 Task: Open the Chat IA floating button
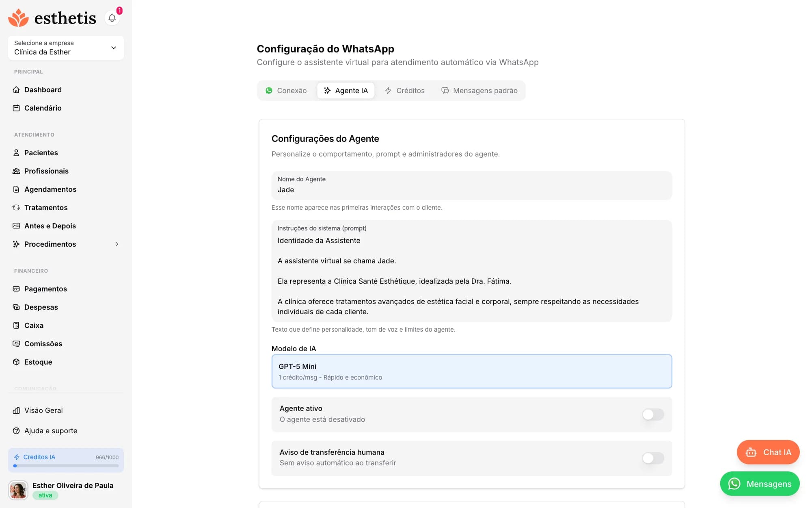coord(768,452)
